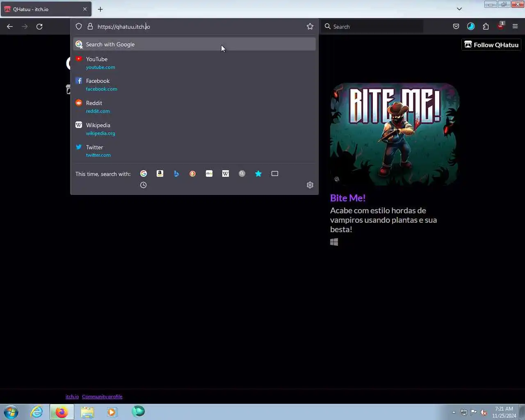Click the tracking protection shield icon
This screenshot has height=420, width=525.
pos(79,26)
